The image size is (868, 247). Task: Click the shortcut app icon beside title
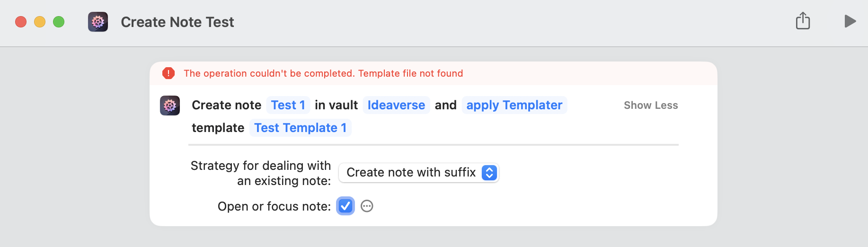tap(98, 22)
